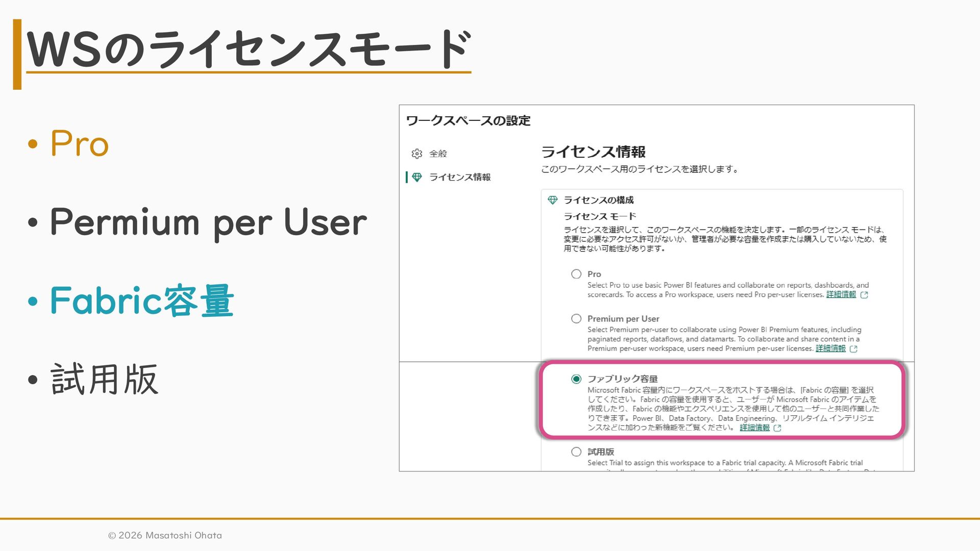Click the Fabric容量 bullet on the slide
Viewport: 980px width, 551px height.
142,301
